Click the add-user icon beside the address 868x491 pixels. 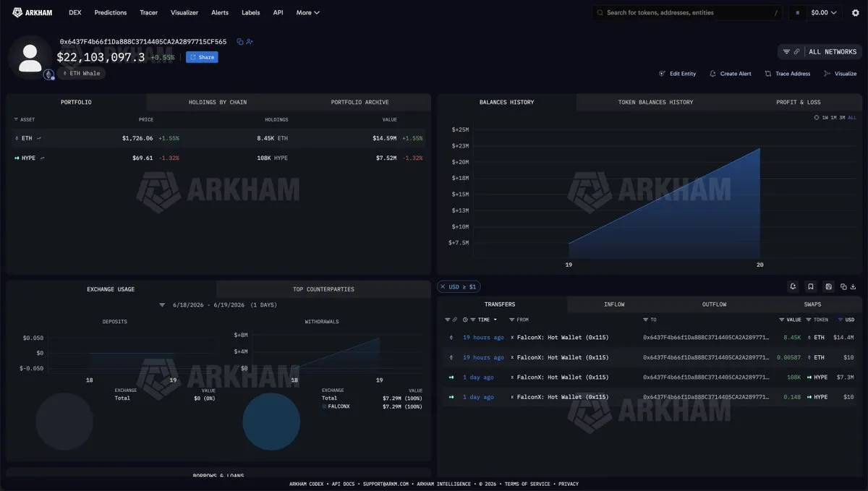coord(250,42)
